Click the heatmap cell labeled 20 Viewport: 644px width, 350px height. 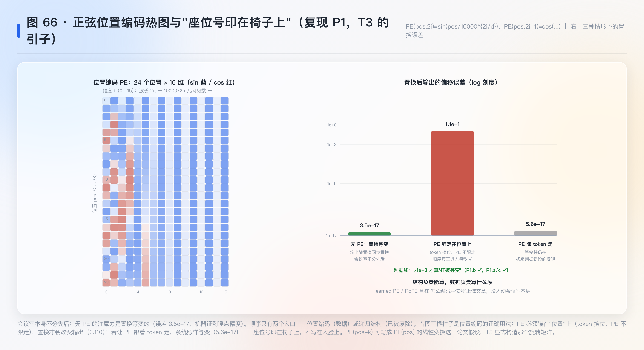(106, 259)
